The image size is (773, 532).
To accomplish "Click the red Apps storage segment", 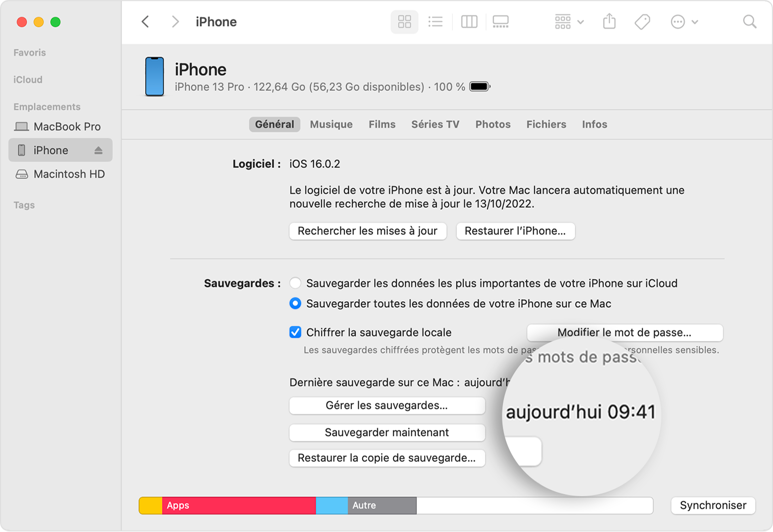I will pos(239,505).
